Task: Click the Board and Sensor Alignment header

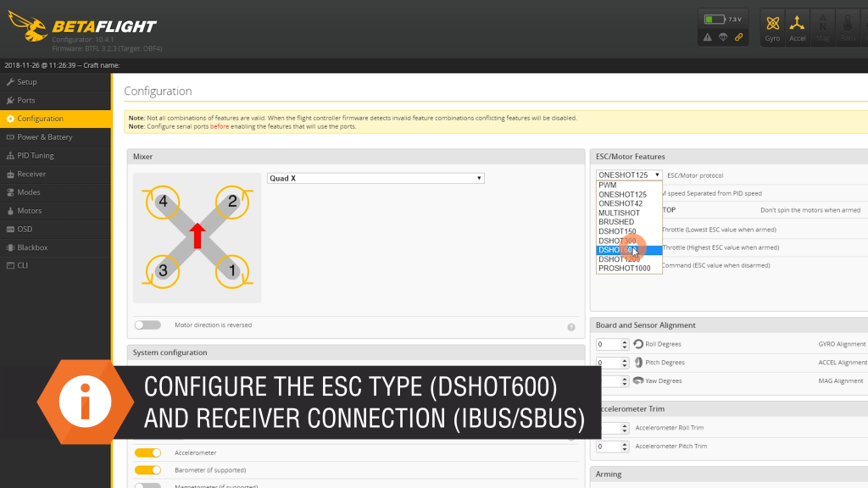Action: (x=729, y=325)
